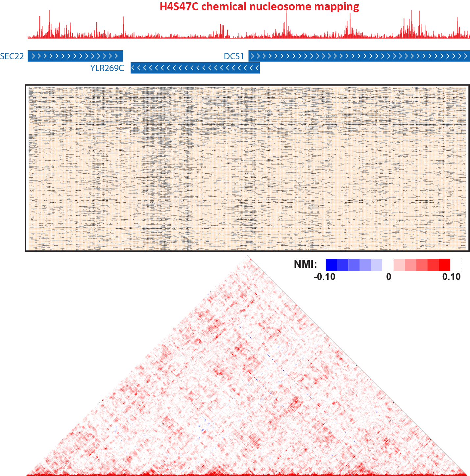Click the -0.10 legend scale value
470x476 pixels.
click(x=324, y=277)
